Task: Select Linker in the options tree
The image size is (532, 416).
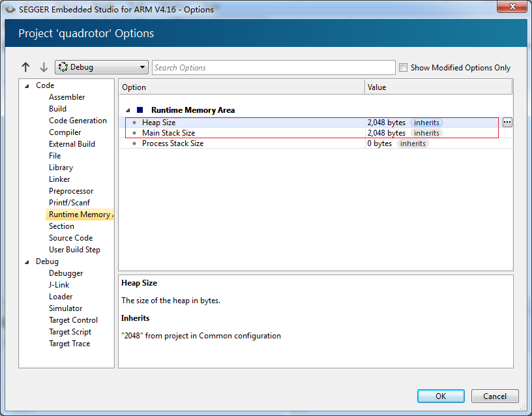Action: (59, 179)
